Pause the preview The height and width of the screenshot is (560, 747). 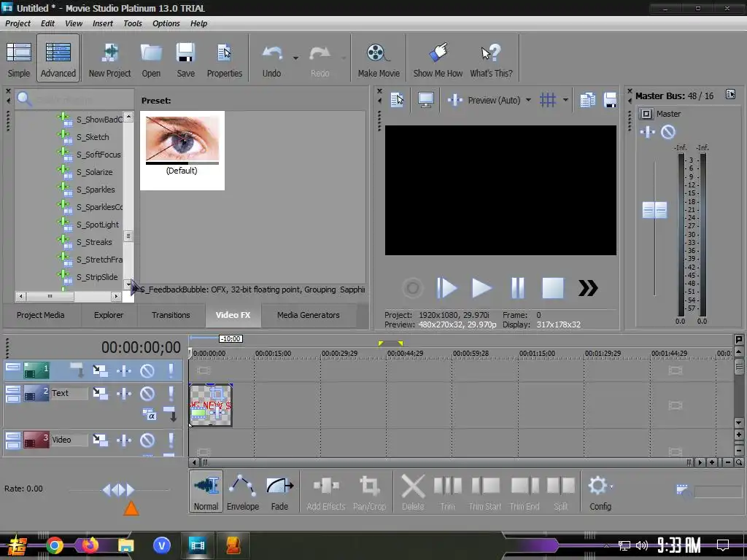517,288
